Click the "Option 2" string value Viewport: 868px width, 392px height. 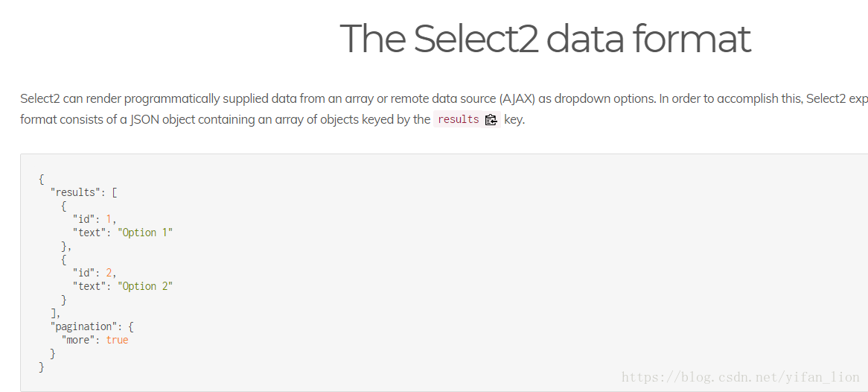coord(145,287)
